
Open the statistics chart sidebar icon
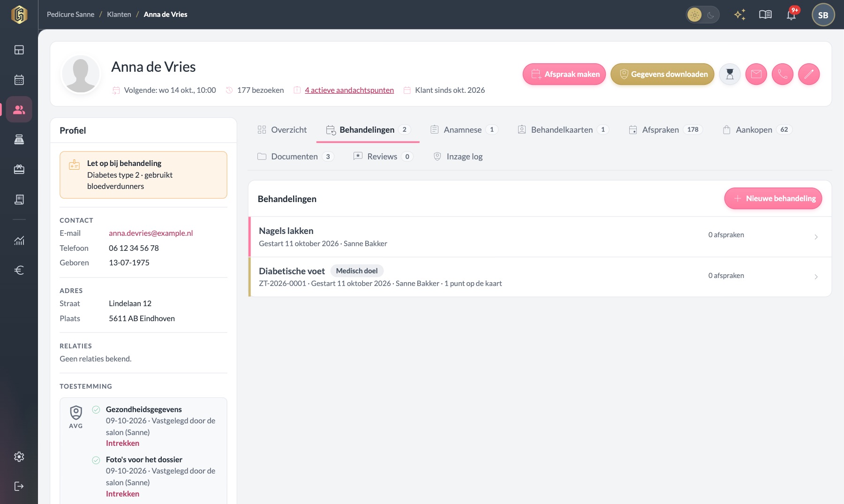19,241
